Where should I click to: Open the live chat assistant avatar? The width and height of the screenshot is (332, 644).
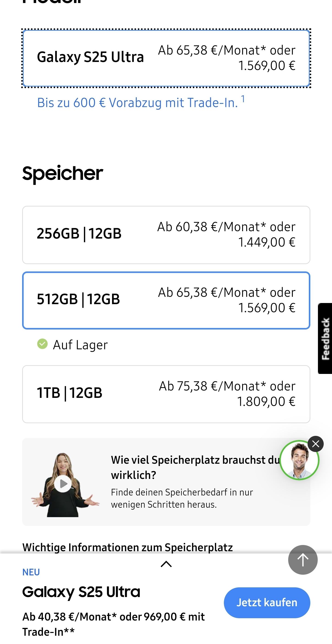[299, 460]
